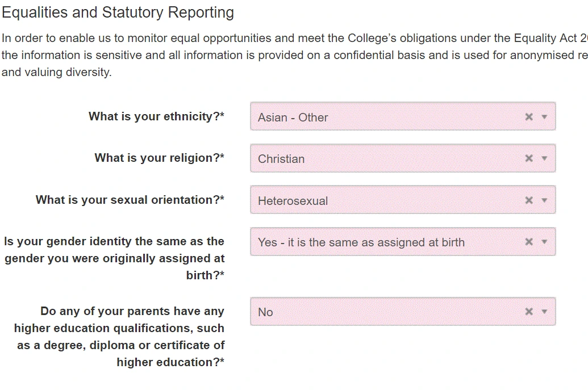Open the gender identity dropdown arrow

click(544, 242)
